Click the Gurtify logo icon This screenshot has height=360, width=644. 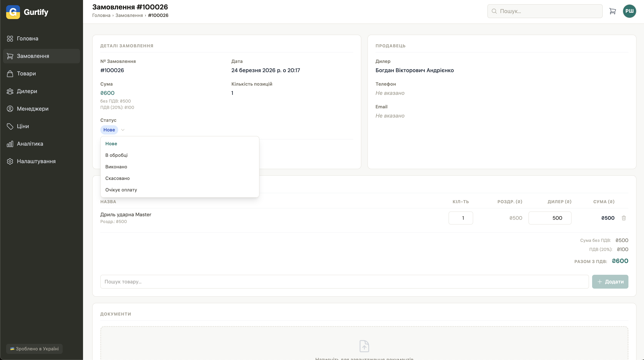coord(13,12)
